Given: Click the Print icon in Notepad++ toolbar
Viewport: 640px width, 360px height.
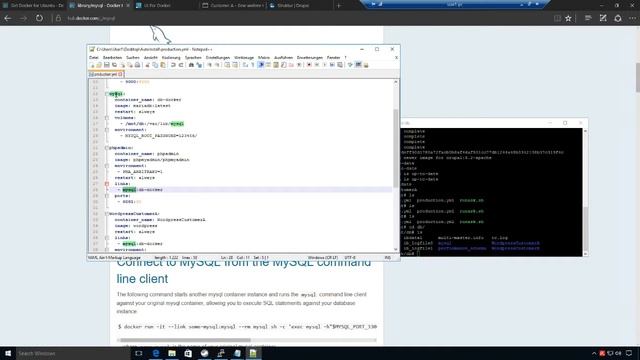Looking at the screenshot, I should [x=138, y=65].
